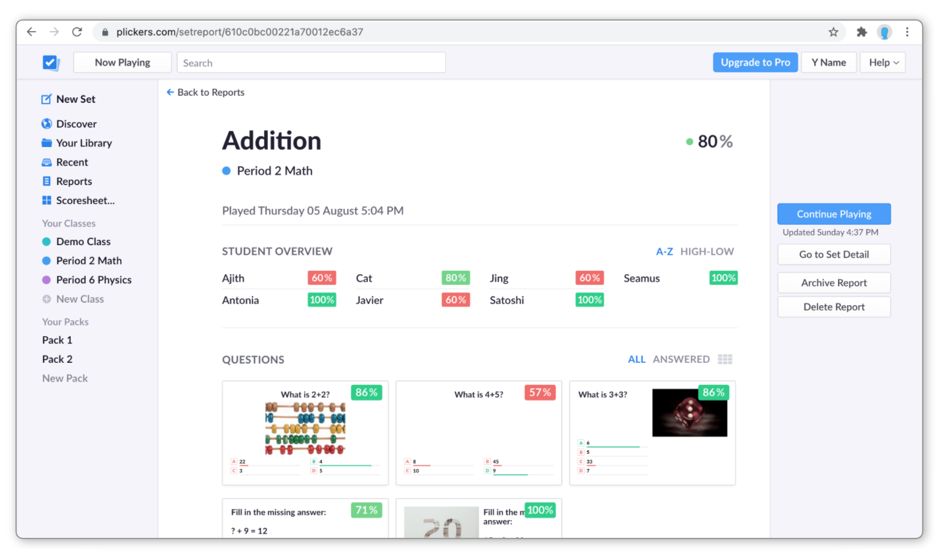
Task: Open Now Playing
Action: point(123,62)
